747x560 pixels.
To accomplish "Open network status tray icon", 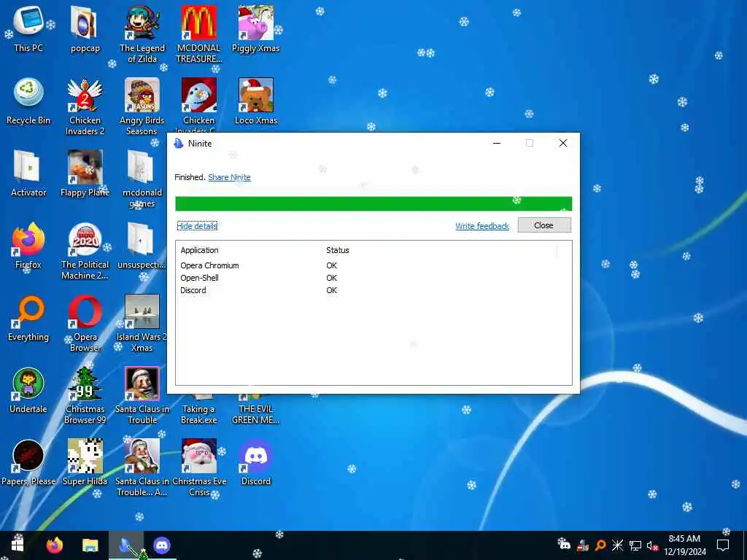I will (635, 545).
